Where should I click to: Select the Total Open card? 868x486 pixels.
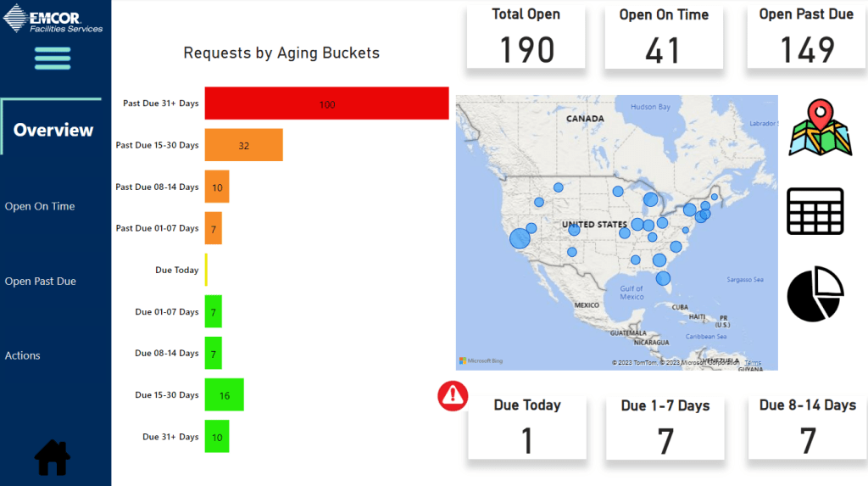(526, 36)
